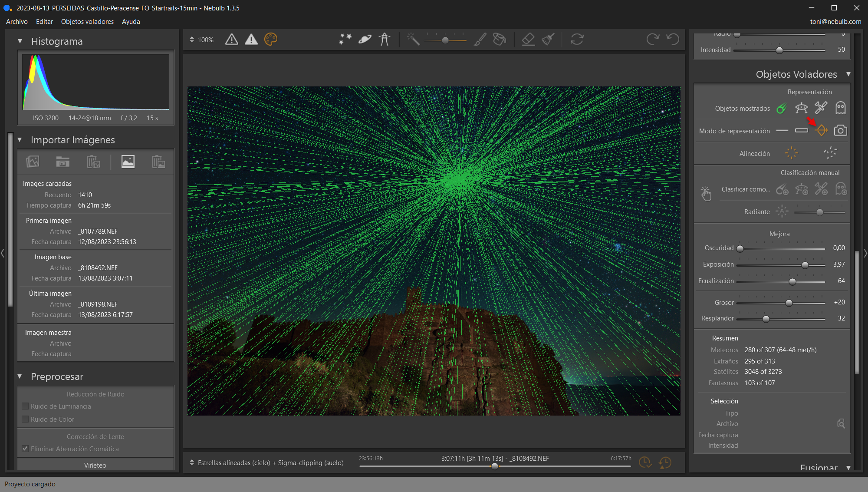
Task: Adjust the Exposición slider
Action: point(805,265)
